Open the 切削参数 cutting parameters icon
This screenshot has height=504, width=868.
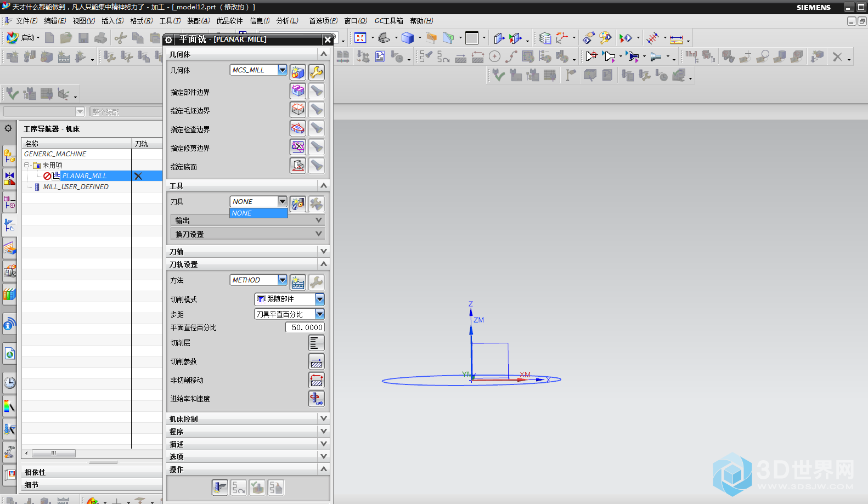click(x=317, y=361)
